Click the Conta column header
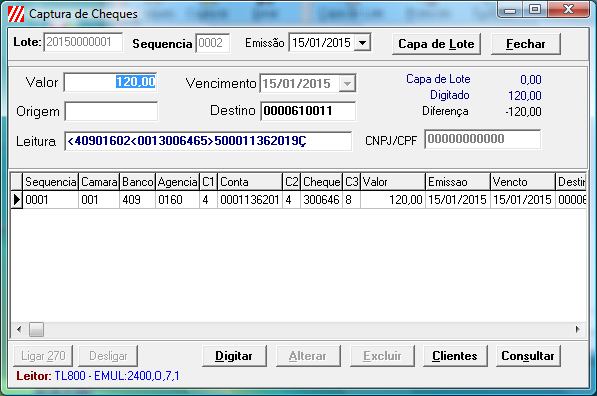 point(250,182)
